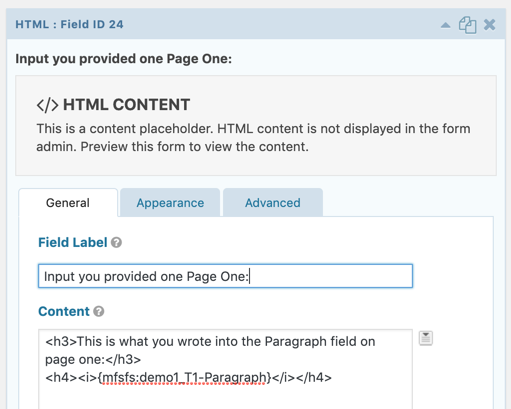Collapse the field settings with the up arrow
511x409 pixels.
pos(445,25)
